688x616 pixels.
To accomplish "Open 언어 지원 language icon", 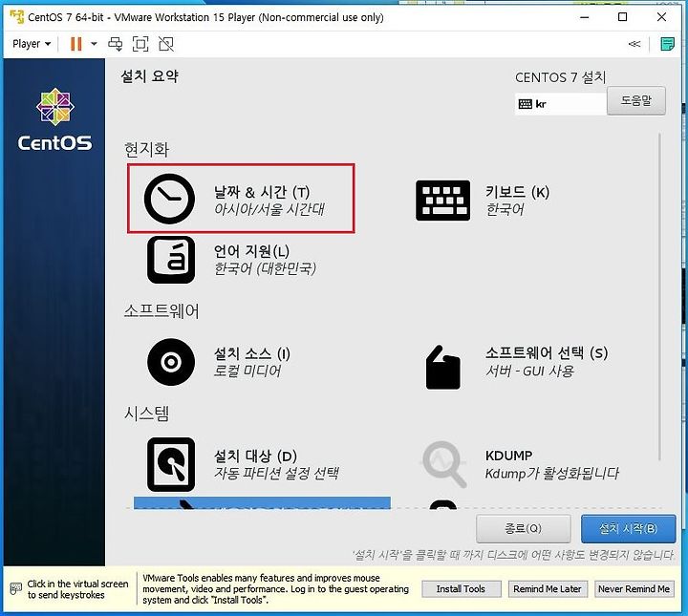I will [171, 260].
